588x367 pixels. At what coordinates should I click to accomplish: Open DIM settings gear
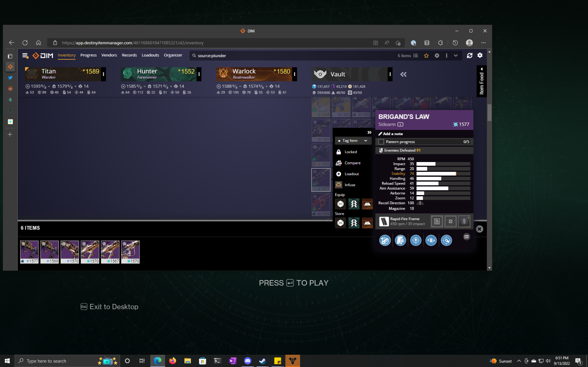point(480,55)
